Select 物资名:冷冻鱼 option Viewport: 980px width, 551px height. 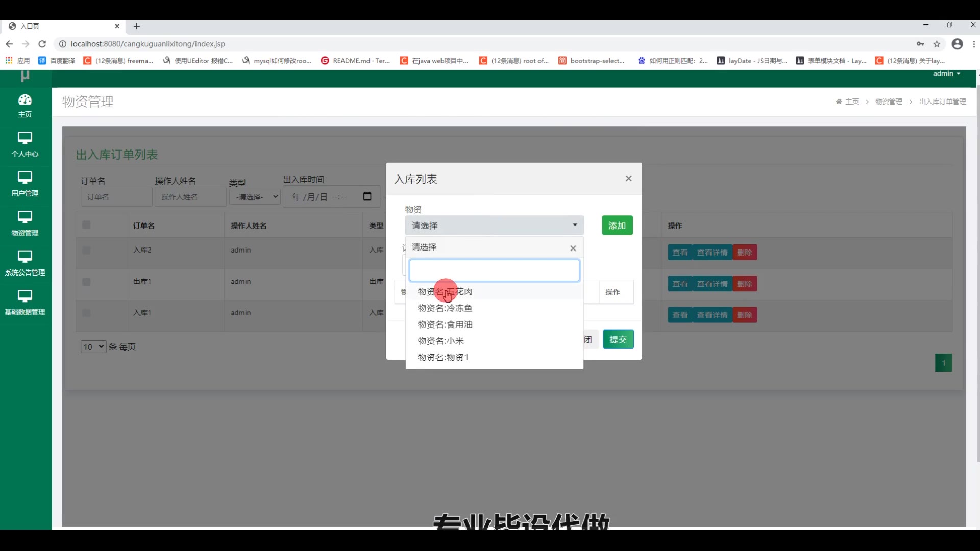tap(445, 308)
